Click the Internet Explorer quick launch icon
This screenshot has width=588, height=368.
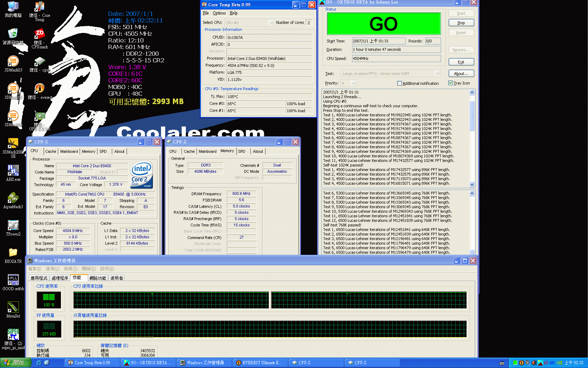click(39, 363)
